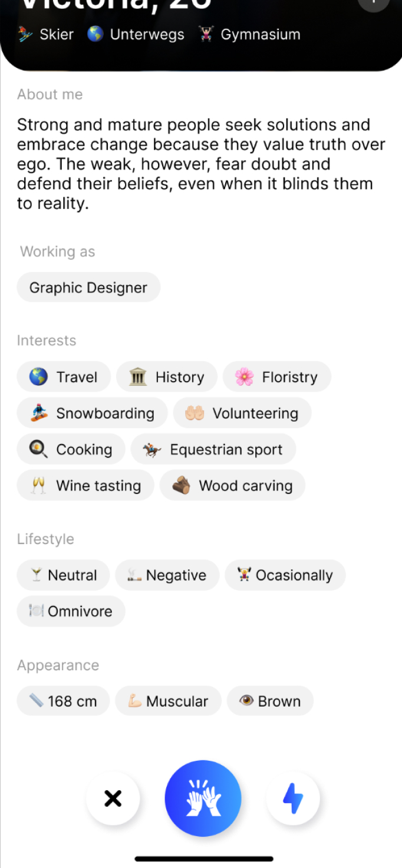Tap the 168 cm height tag

tap(62, 701)
